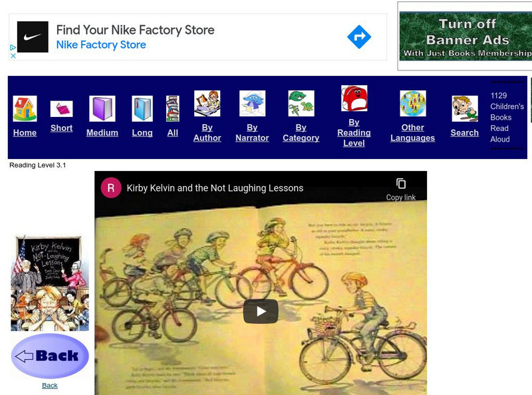Copy the video link

click(401, 189)
